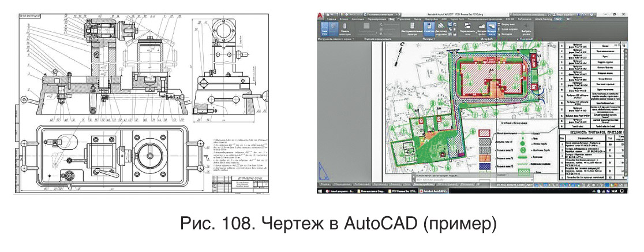Toggle Вкладки листа display
Viewport: 644px width, 252px height.
492,29
